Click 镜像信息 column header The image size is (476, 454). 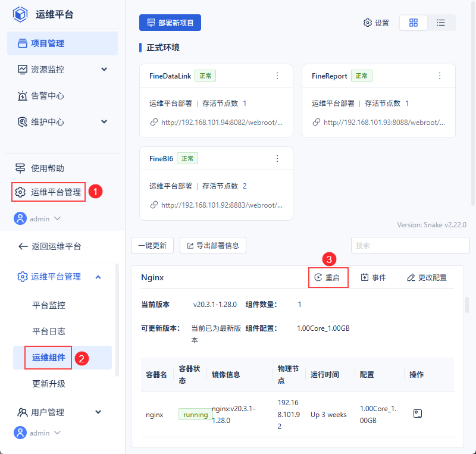click(x=226, y=375)
